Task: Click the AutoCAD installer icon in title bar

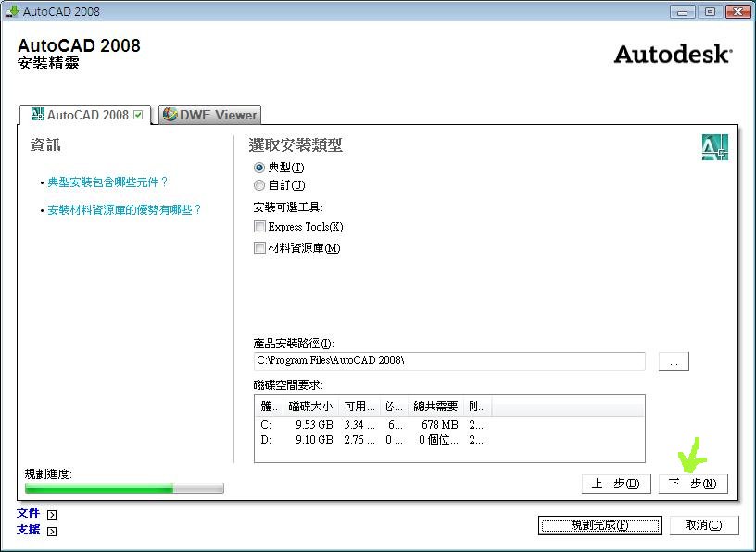Action: point(11,11)
